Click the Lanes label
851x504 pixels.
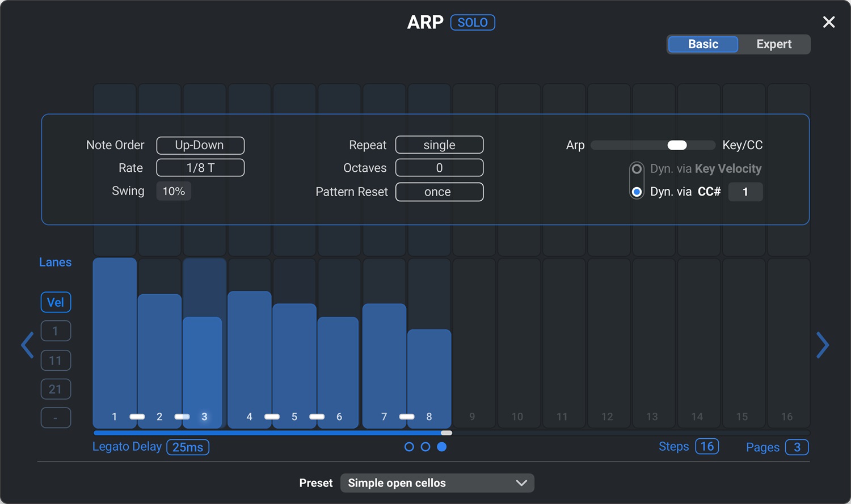point(55,262)
